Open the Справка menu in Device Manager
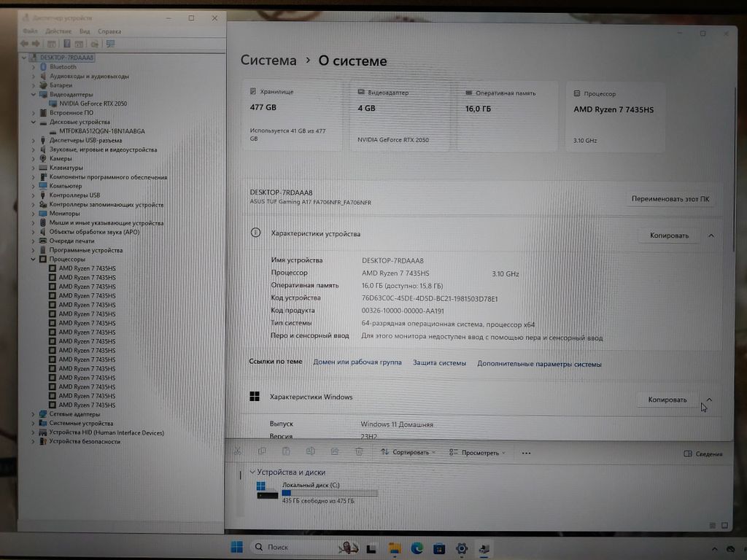 [x=109, y=31]
